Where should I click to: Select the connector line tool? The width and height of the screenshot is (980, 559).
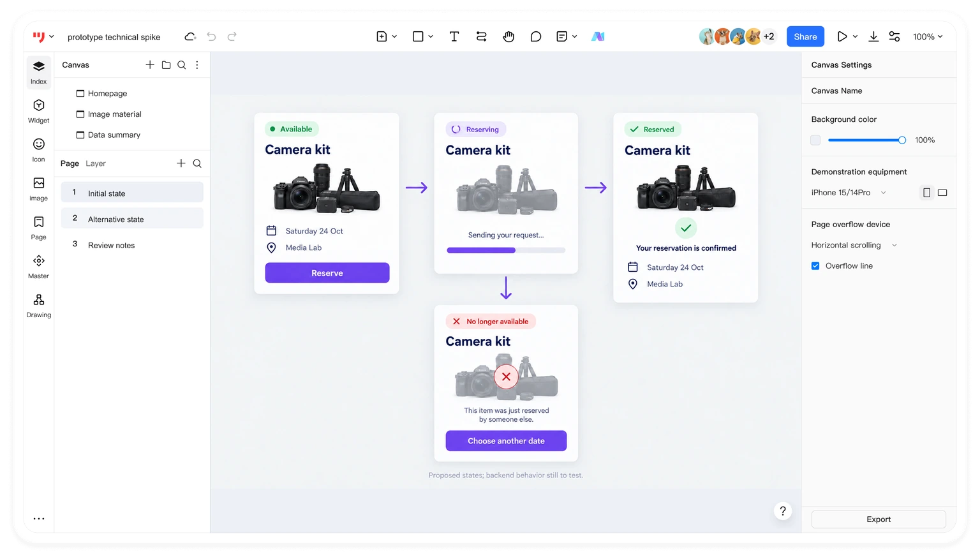(482, 36)
